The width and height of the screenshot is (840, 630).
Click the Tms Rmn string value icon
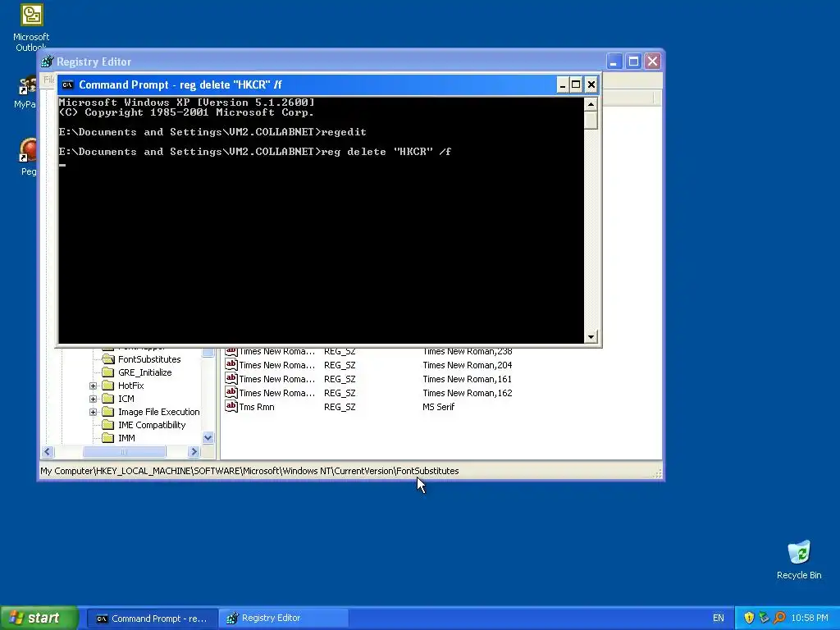click(231, 406)
